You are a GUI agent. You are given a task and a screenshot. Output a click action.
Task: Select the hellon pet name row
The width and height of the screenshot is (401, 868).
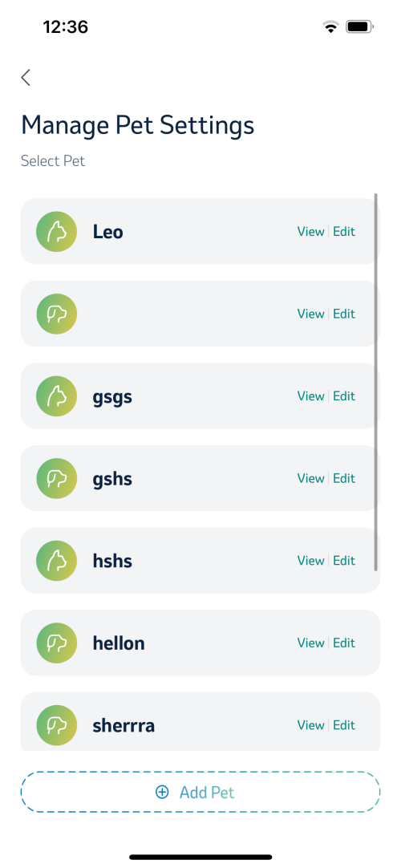[200, 643]
